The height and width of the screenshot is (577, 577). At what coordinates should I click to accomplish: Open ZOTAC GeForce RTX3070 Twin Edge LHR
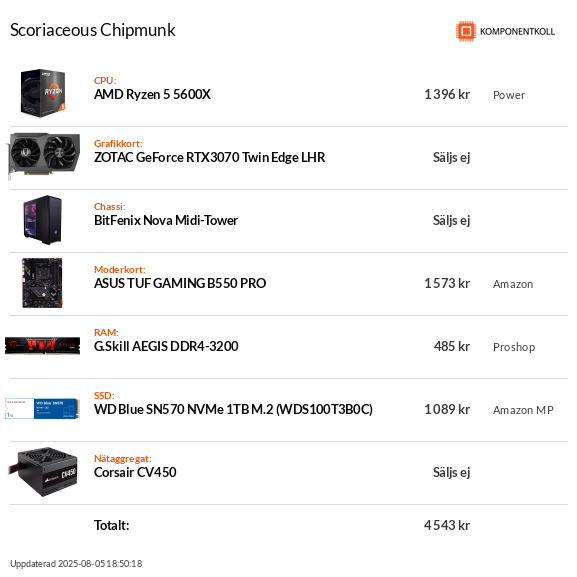pos(209,157)
